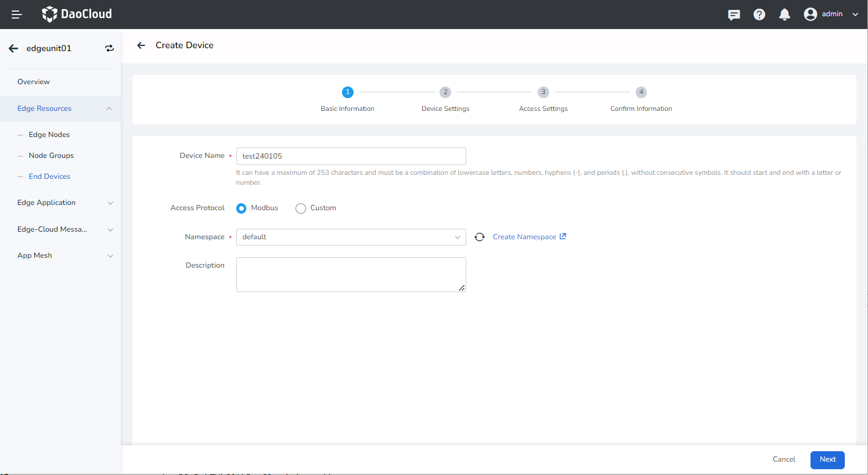Expand the Edge Application menu
868x475 pixels.
[x=60, y=203]
